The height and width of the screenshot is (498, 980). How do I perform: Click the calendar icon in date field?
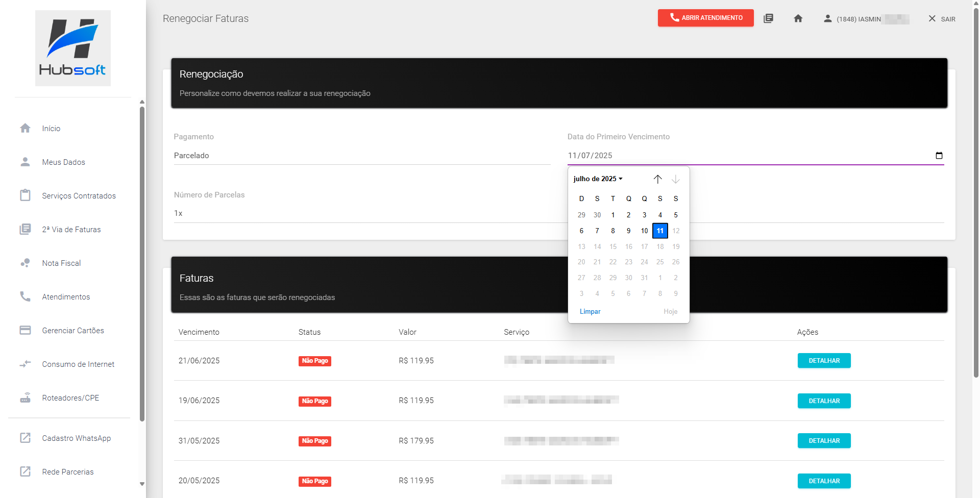(939, 156)
